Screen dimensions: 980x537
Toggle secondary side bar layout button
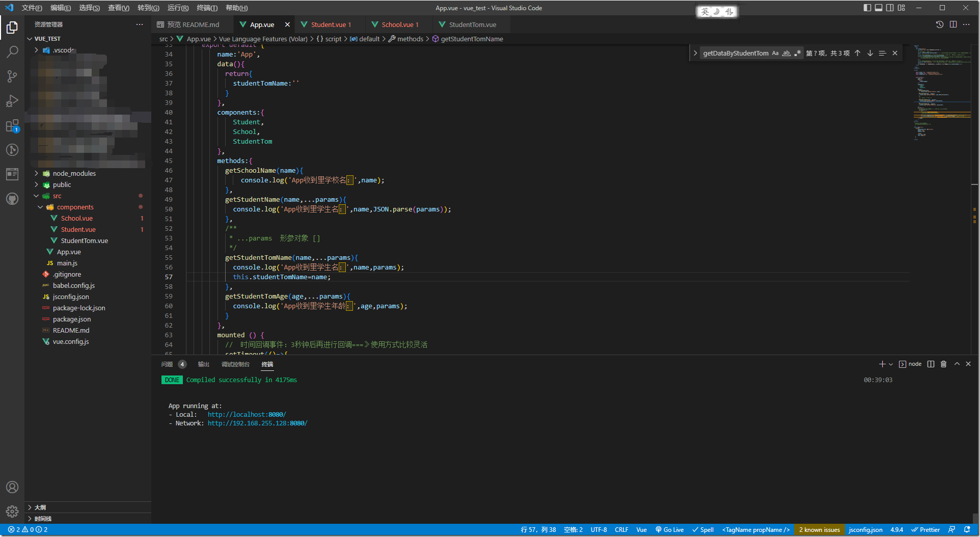[890, 8]
